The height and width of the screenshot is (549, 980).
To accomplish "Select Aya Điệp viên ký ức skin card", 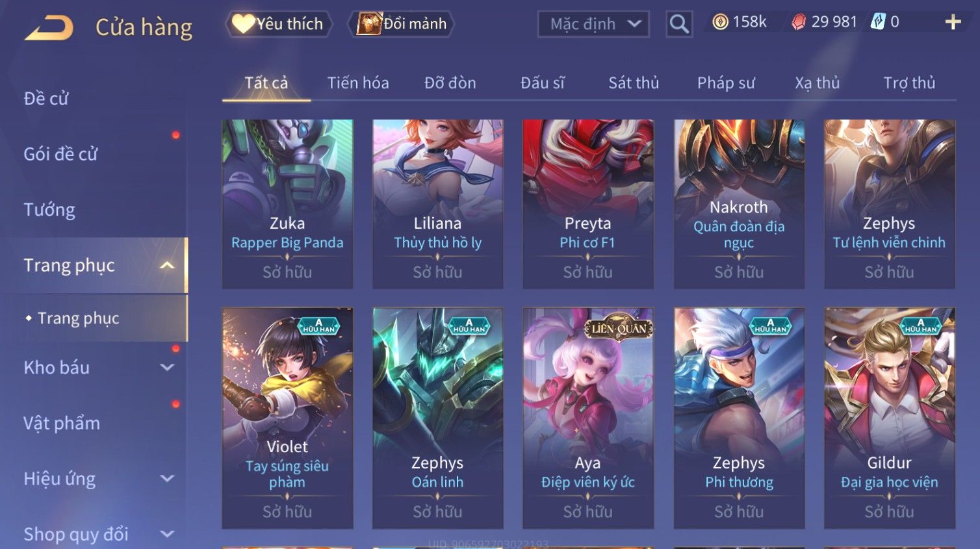I will coord(587,418).
